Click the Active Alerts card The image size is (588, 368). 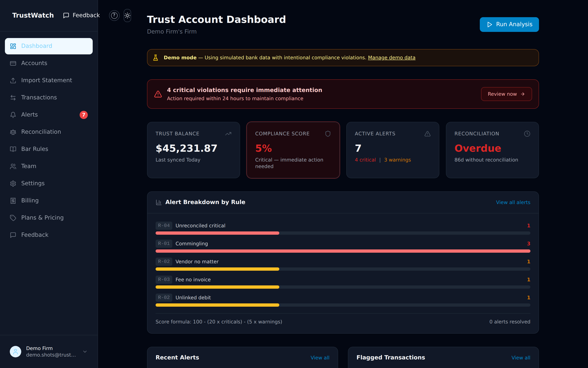click(x=393, y=150)
